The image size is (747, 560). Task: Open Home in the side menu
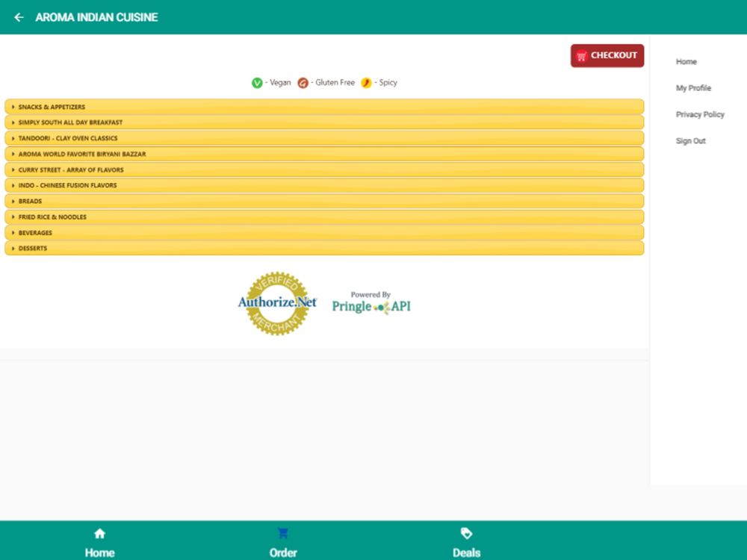(686, 62)
